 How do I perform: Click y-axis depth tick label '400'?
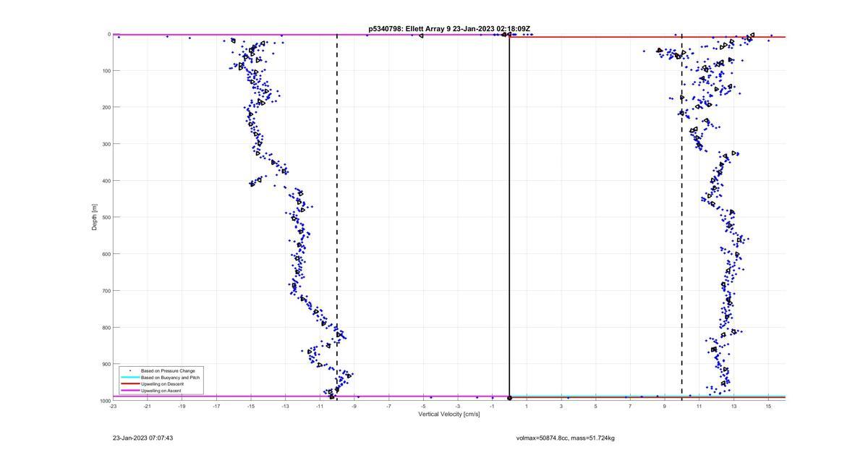click(106, 181)
